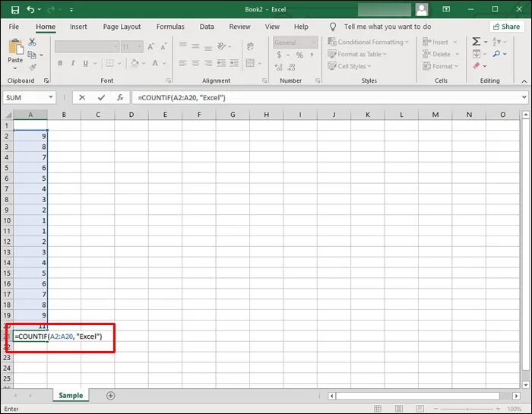Click the Format Painter brush icon
Screen dimensions: 532x414
click(32, 67)
